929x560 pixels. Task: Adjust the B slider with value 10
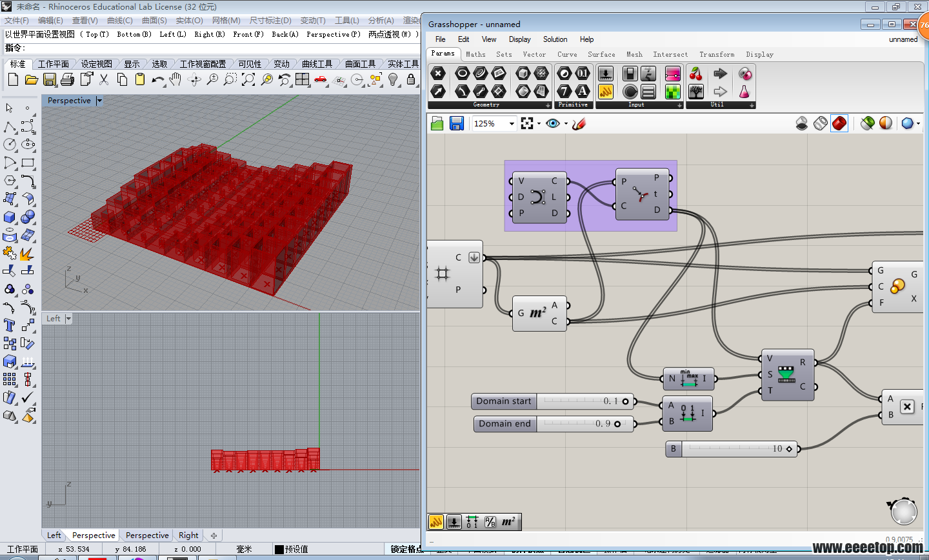(732, 448)
